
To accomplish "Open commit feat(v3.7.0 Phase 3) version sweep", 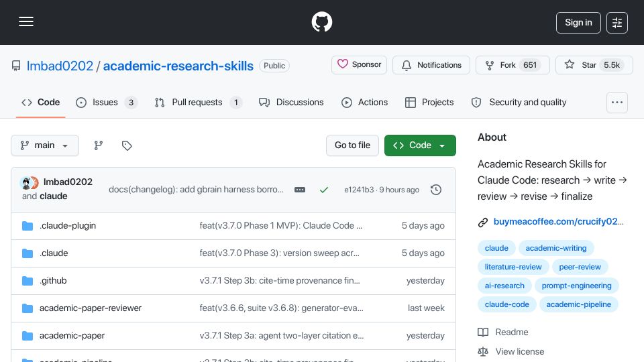I will point(279,253).
